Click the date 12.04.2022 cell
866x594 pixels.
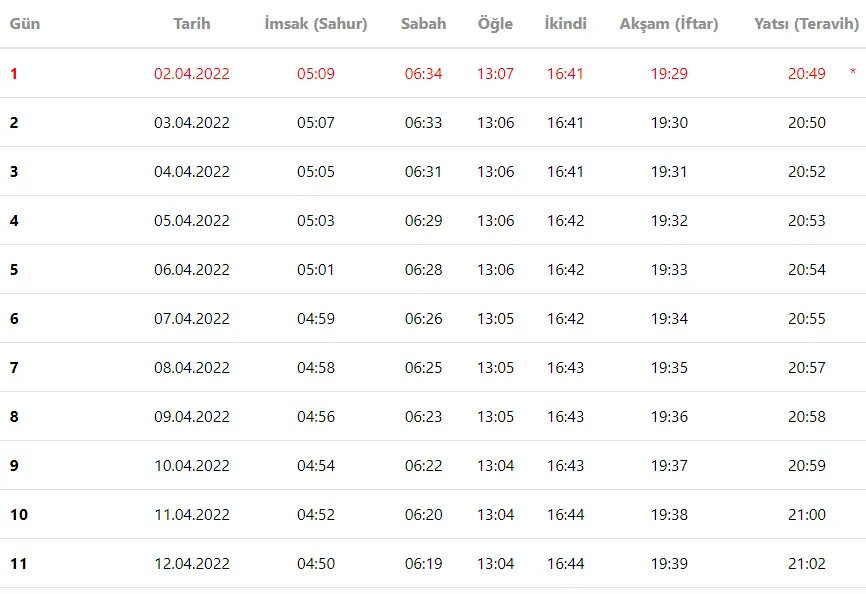(x=192, y=564)
